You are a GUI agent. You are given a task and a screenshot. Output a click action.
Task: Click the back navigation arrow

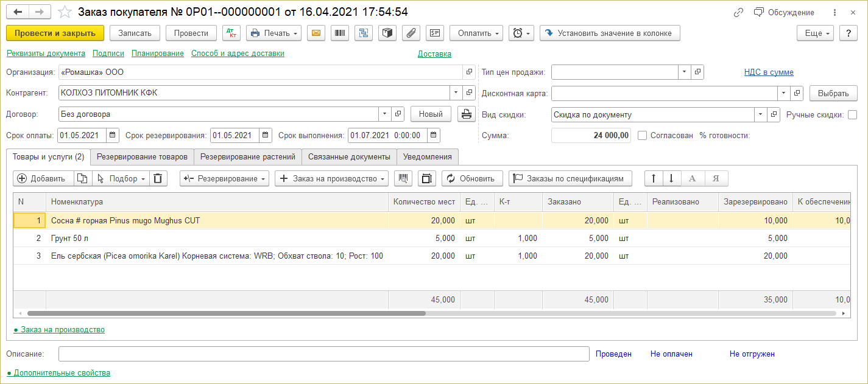(x=18, y=12)
